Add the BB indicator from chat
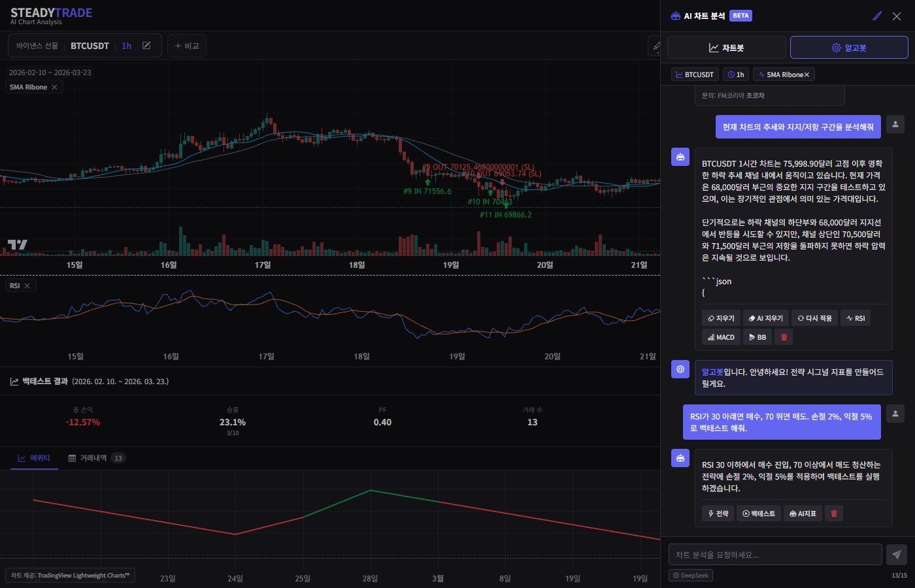The height and width of the screenshot is (588, 915). (x=757, y=337)
